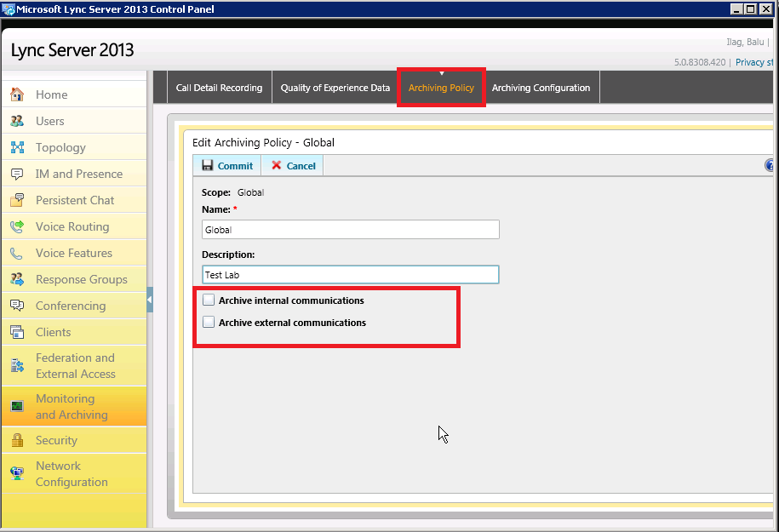
Task: Open the Conferencing section
Action: tap(74, 306)
